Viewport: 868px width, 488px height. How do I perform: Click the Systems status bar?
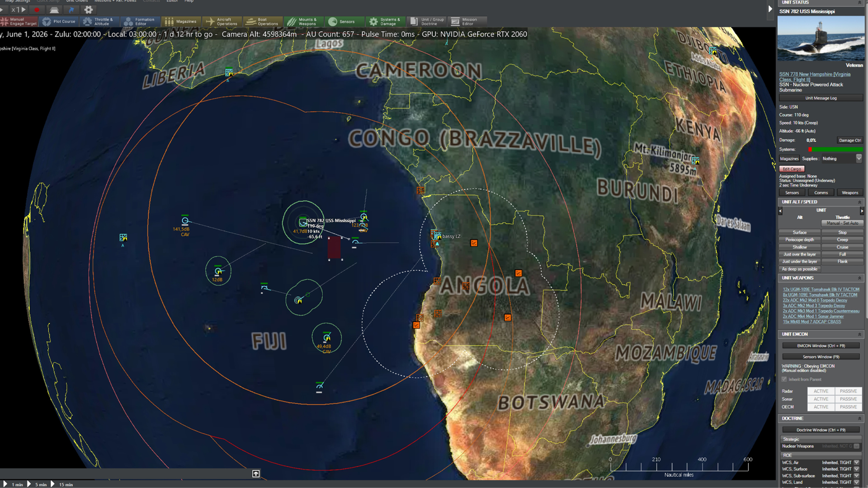(x=835, y=149)
